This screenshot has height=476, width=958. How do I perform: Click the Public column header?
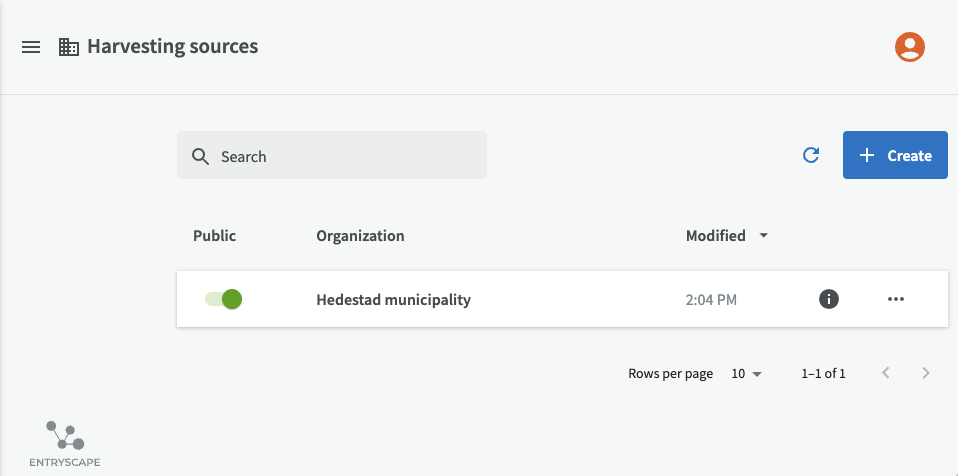coord(214,236)
